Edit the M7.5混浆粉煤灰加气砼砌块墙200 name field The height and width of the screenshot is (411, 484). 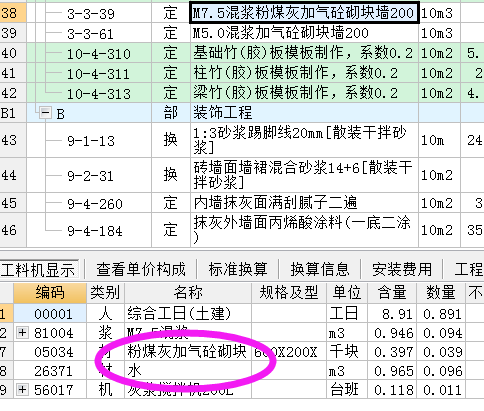[304, 13]
